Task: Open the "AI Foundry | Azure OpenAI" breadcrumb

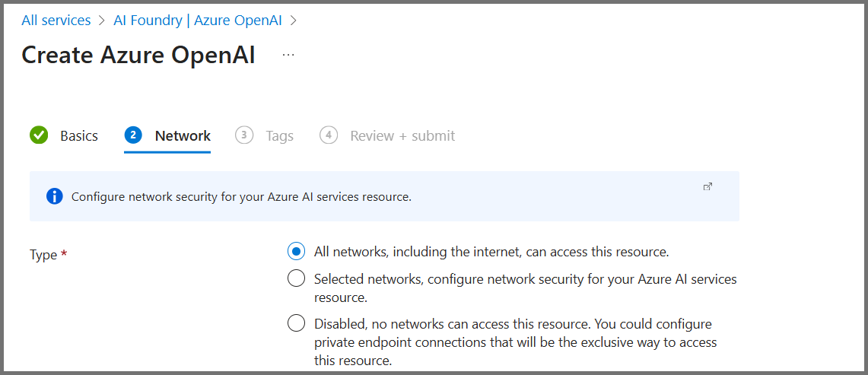Action: click(197, 21)
